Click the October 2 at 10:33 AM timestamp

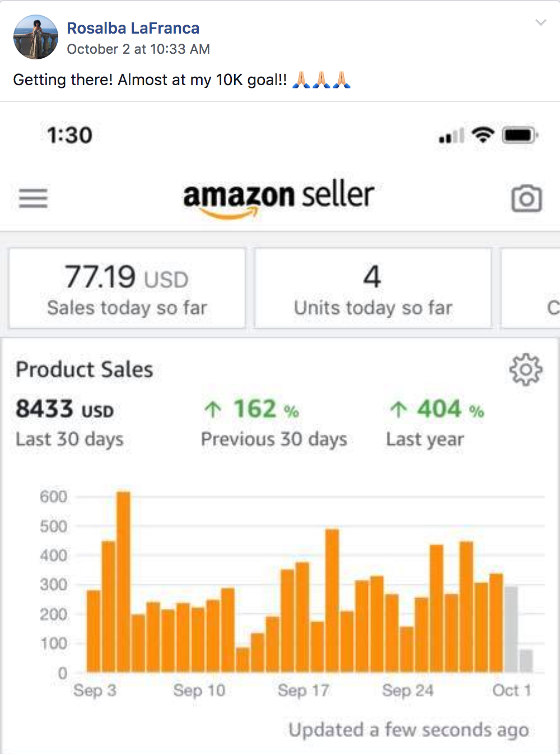coord(138,49)
